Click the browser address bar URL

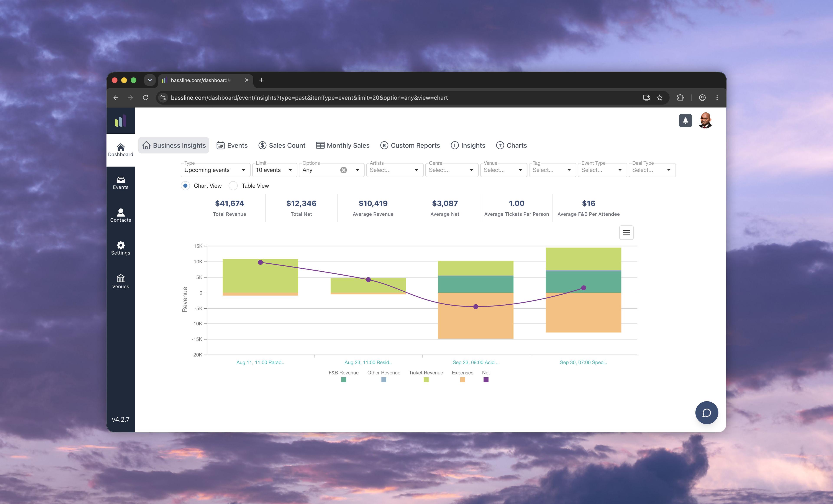[x=309, y=98]
